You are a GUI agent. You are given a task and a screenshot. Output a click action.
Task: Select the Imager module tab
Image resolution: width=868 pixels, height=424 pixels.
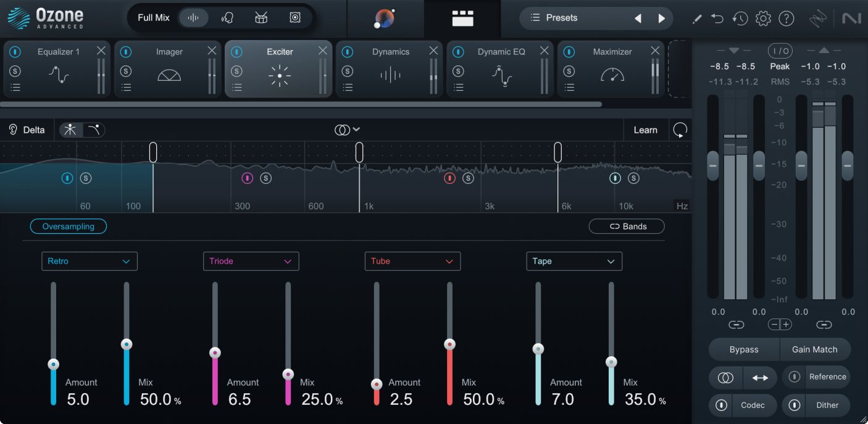coord(168,69)
